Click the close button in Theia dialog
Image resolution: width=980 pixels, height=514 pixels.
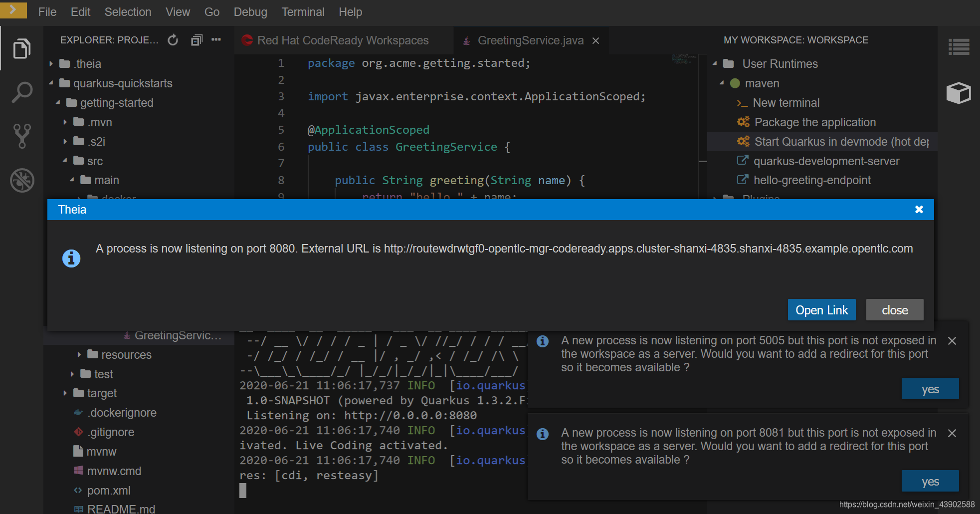point(895,310)
